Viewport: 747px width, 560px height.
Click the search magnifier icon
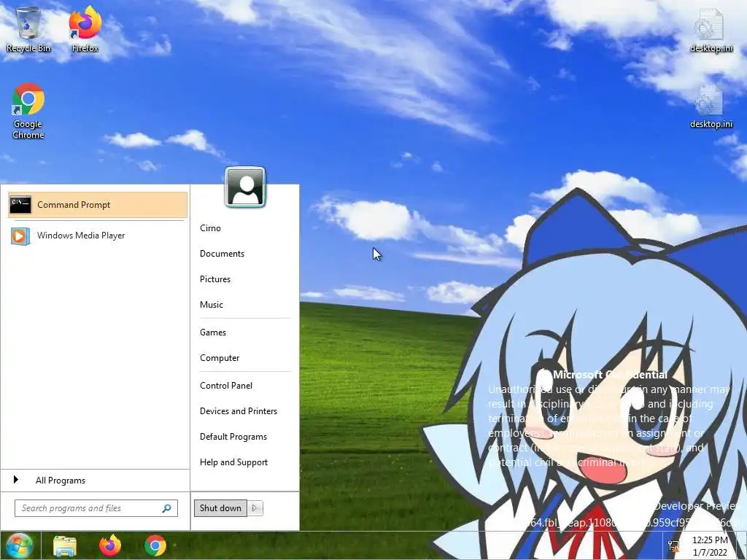click(167, 508)
